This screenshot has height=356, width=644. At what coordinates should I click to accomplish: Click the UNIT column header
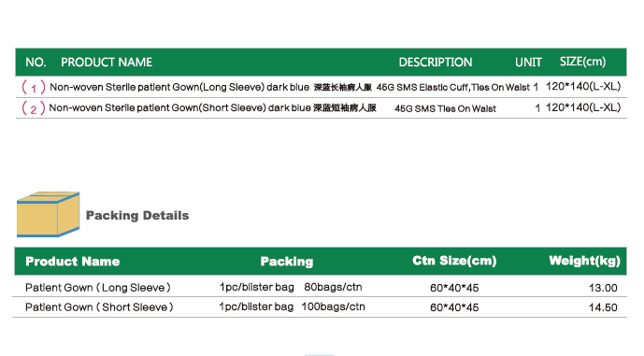(528, 63)
